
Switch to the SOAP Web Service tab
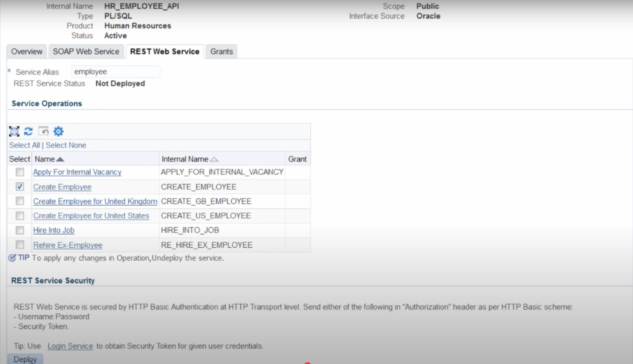pos(86,51)
